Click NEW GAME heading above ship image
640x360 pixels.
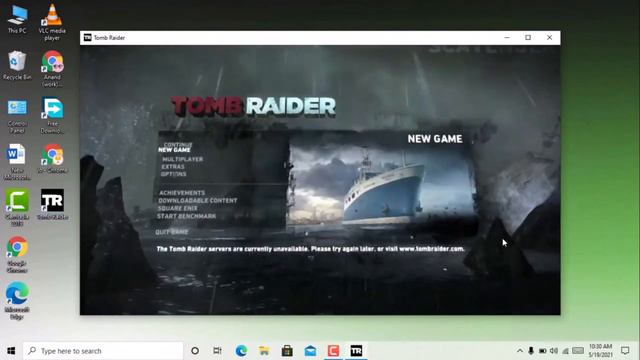click(x=435, y=139)
